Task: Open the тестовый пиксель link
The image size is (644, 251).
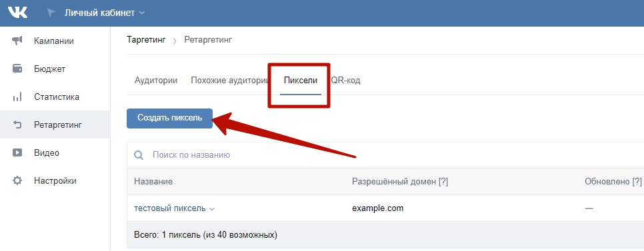Action: pyautogui.click(x=170, y=208)
